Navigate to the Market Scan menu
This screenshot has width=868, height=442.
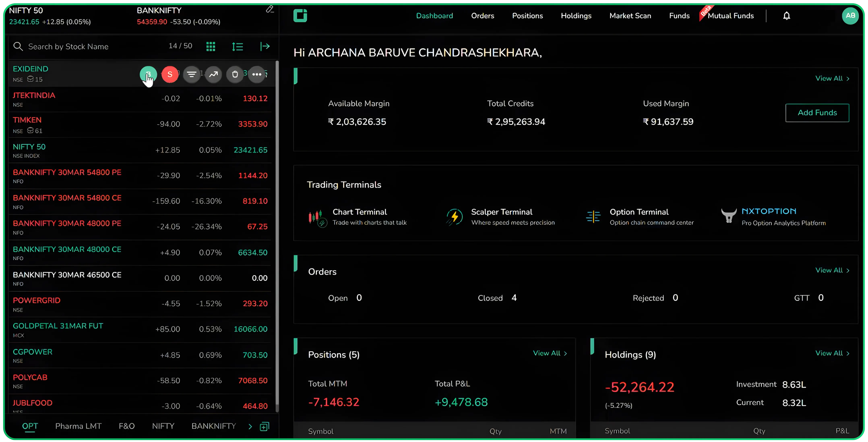point(630,16)
